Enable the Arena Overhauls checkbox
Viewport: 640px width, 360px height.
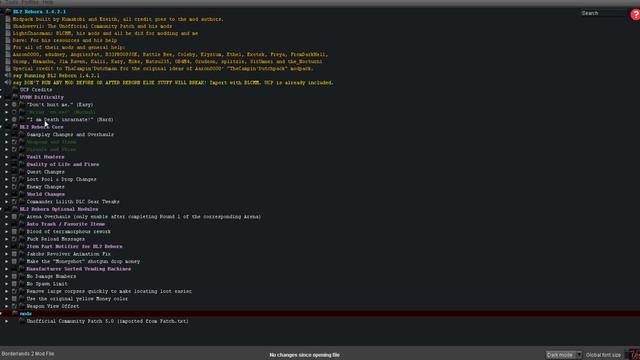(14, 217)
